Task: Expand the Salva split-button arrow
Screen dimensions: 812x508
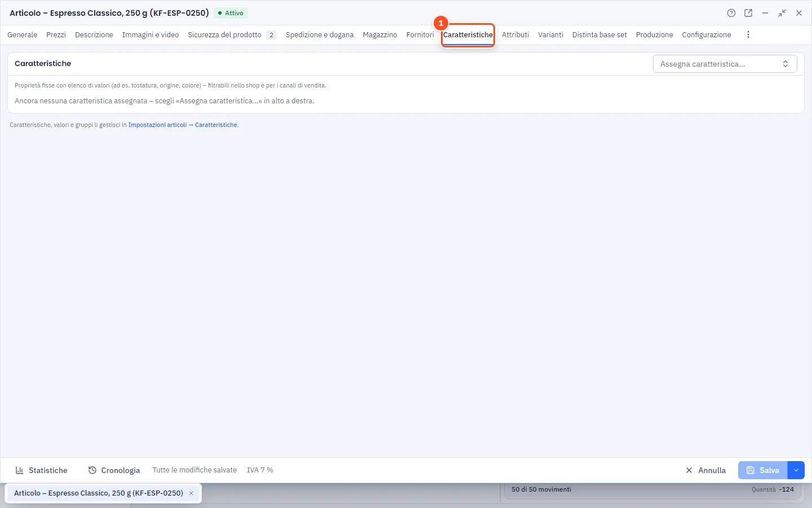Action: [x=796, y=470]
